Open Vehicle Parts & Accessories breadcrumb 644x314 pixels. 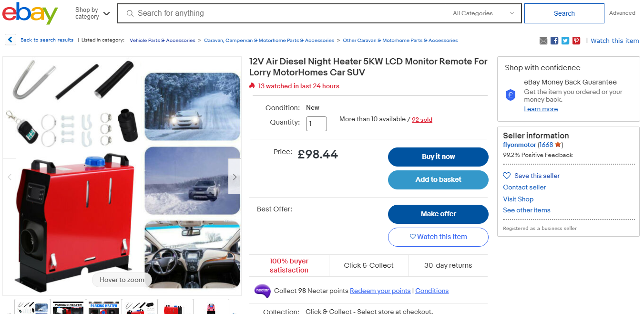click(x=163, y=41)
